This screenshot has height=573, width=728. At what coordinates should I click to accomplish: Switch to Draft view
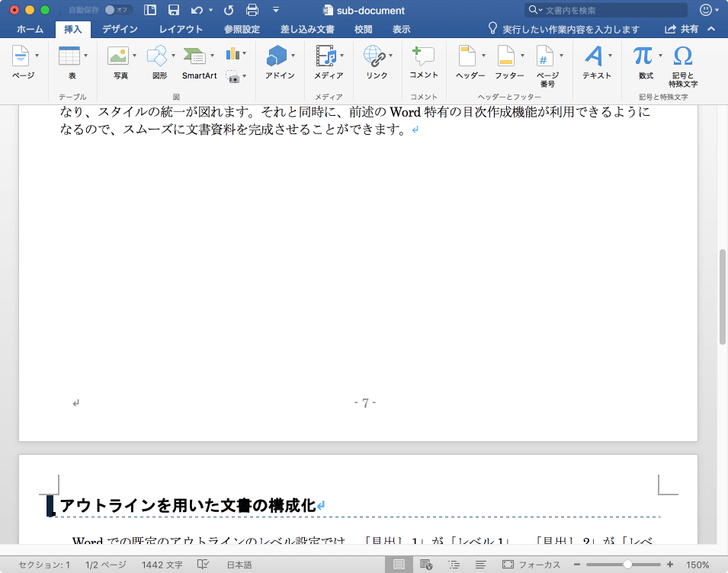click(480, 564)
